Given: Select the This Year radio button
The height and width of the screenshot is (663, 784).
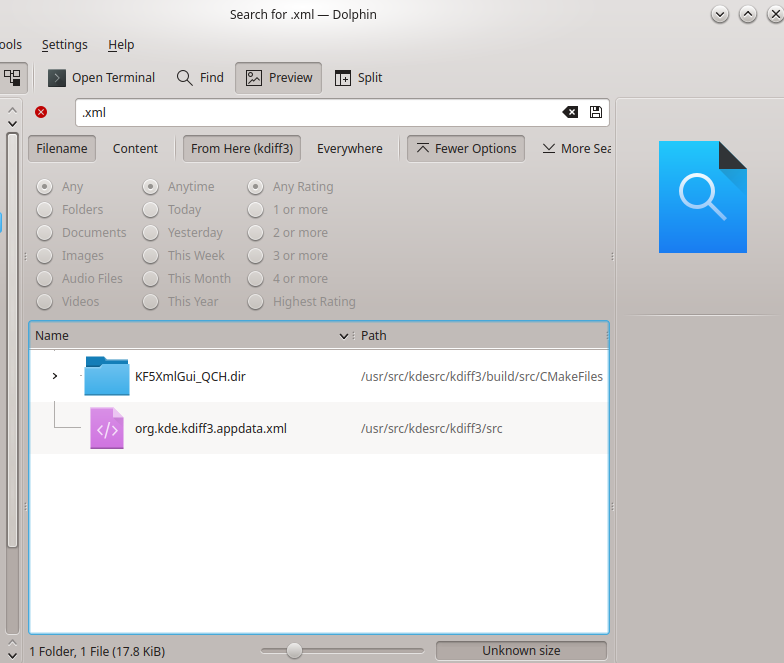Looking at the screenshot, I should coord(150,302).
